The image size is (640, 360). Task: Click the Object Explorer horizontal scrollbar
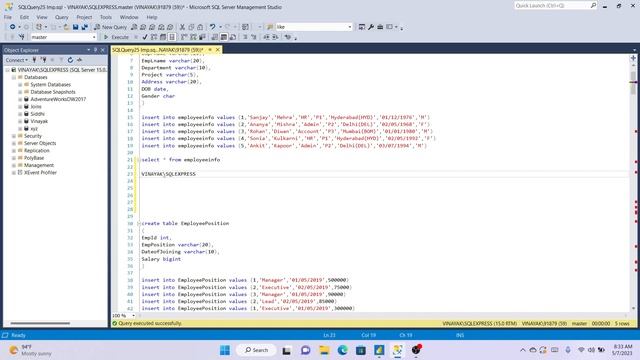(x=40, y=323)
